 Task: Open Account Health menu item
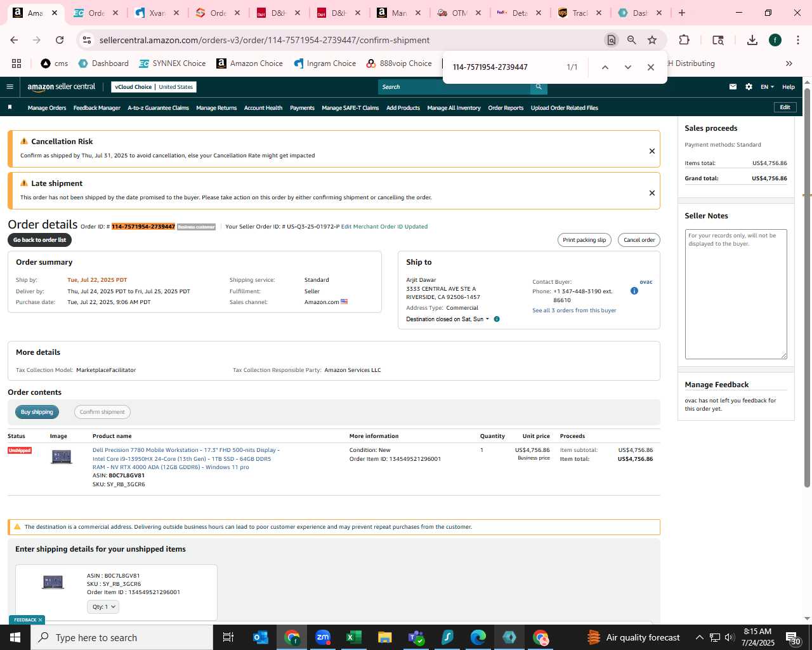click(263, 108)
